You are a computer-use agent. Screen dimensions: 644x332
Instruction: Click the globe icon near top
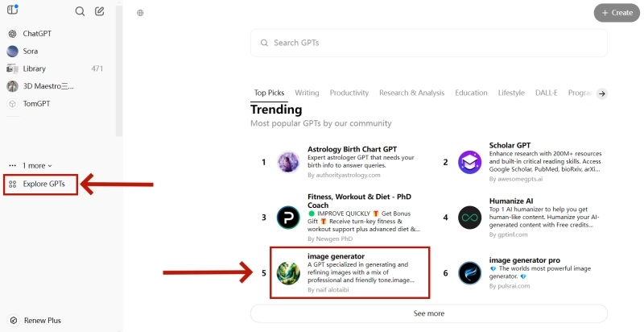[140, 13]
